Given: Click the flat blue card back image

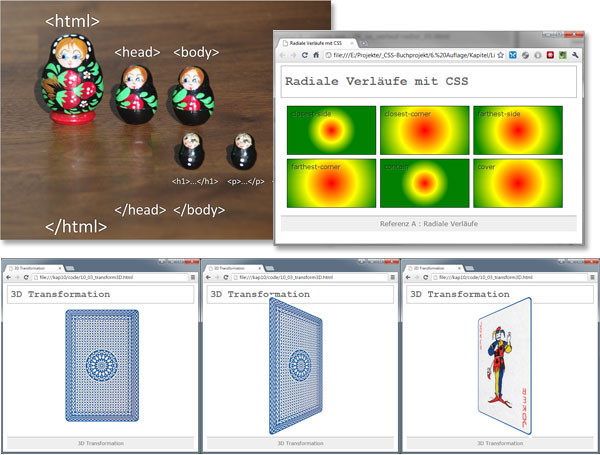Looking at the screenshot, I should coord(102,365).
